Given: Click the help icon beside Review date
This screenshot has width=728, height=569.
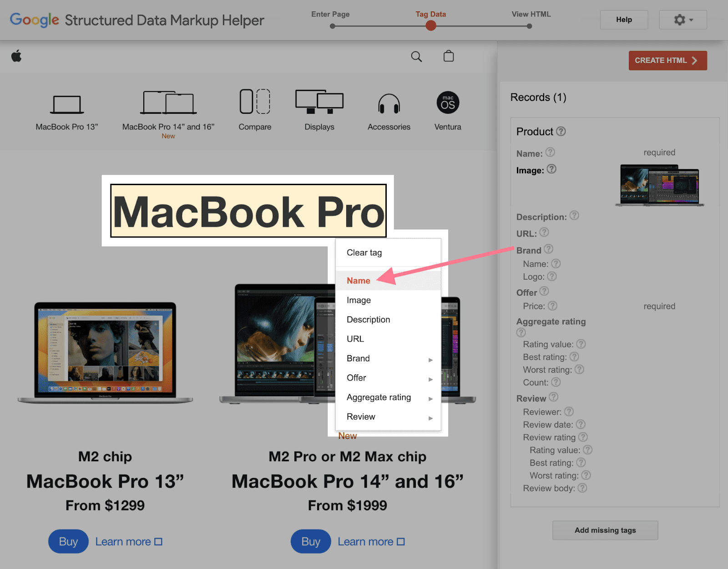Looking at the screenshot, I should point(581,424).
